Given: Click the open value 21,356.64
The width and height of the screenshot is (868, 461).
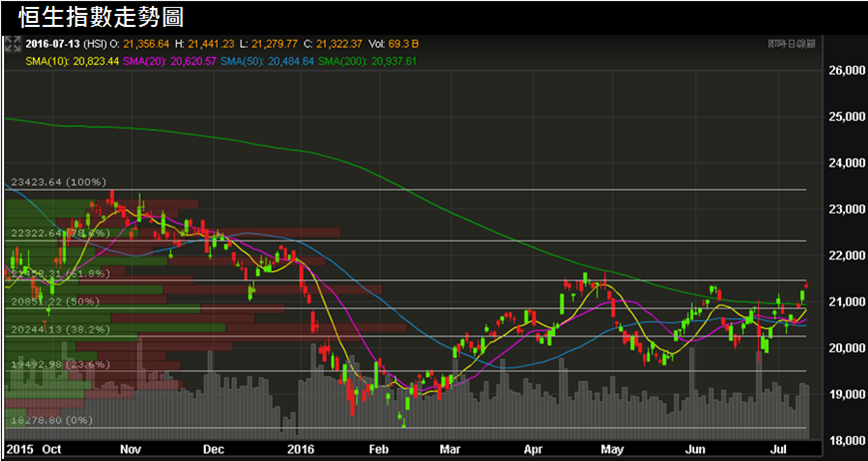Looking at the screenshot, I should [144, 44].
